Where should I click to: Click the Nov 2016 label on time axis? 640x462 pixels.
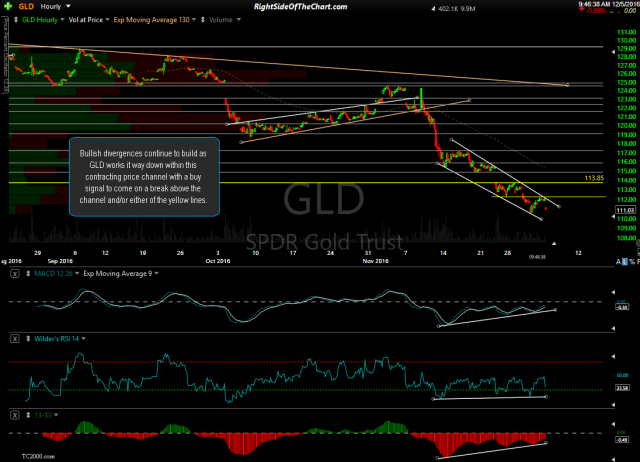(376, 261)
